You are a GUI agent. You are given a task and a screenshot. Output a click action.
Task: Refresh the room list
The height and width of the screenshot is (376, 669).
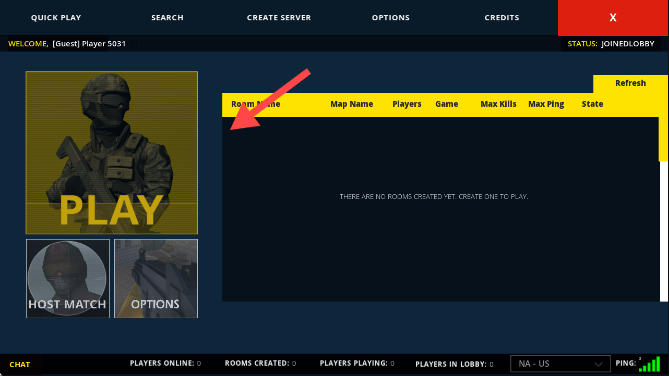click(630, 83)
